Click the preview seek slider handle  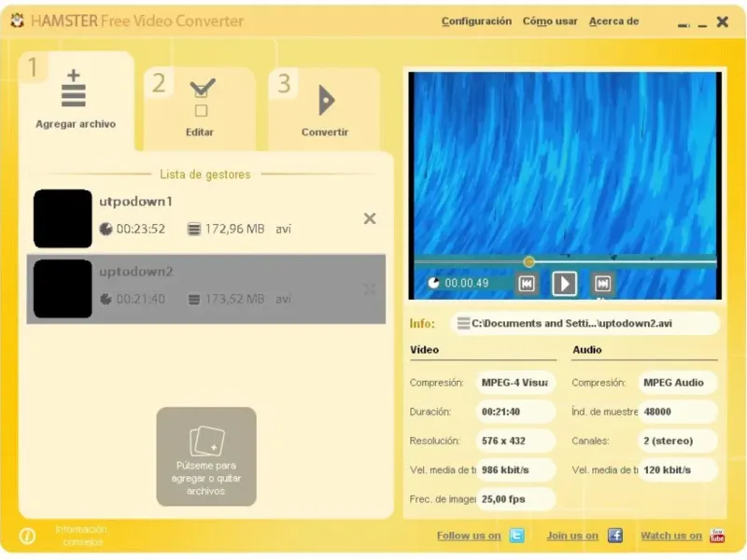tap(529, 261)
